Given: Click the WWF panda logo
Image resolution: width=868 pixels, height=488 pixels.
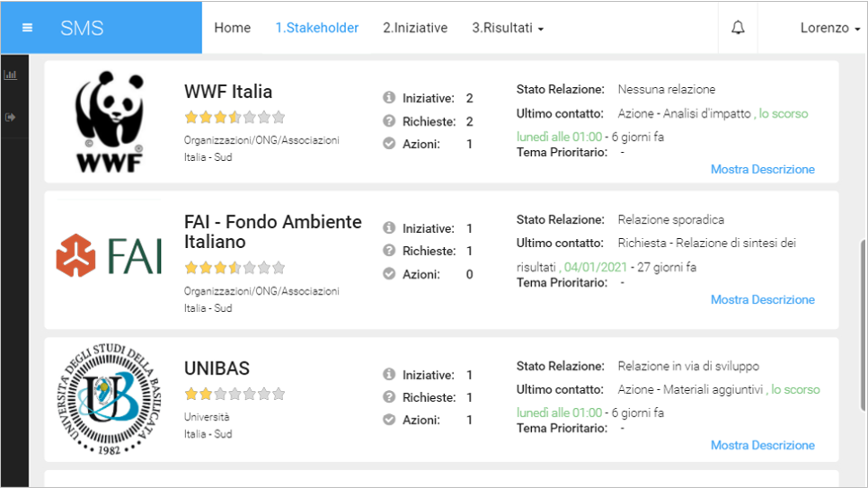Looking at the screenshot, I should 109,121.
